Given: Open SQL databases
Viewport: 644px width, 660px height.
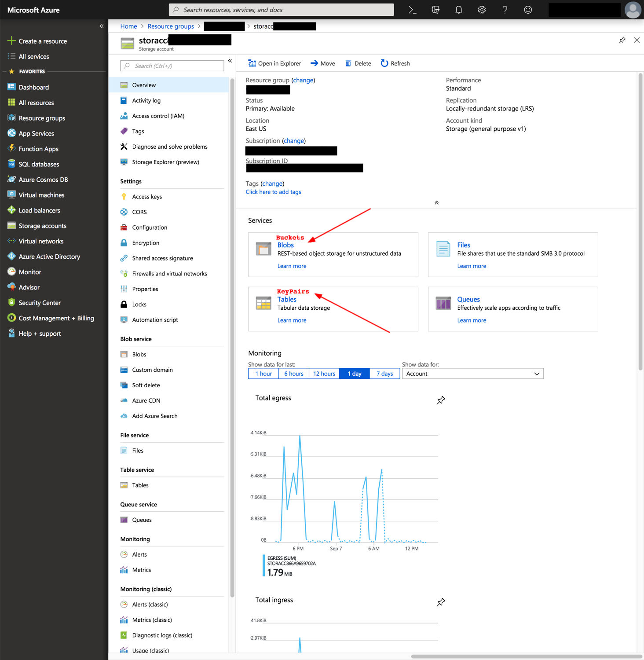Looking at the screenshot, I should [39, 164].
